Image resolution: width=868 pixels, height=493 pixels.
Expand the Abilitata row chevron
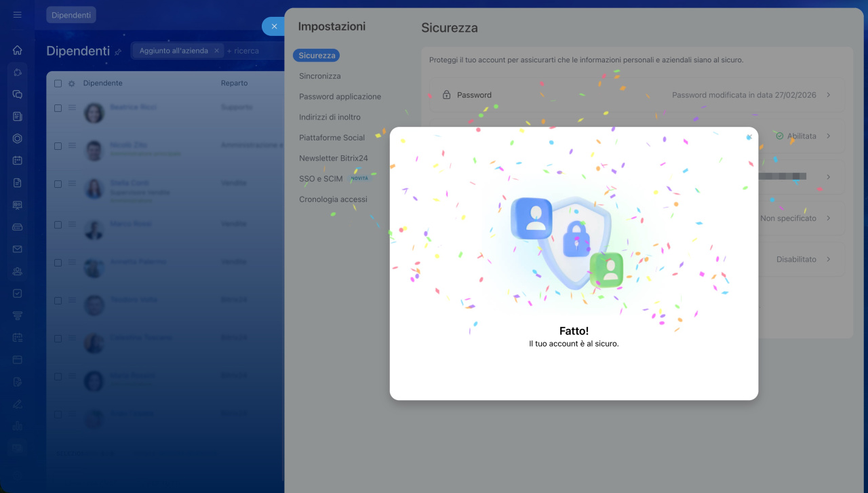[828, 136]
